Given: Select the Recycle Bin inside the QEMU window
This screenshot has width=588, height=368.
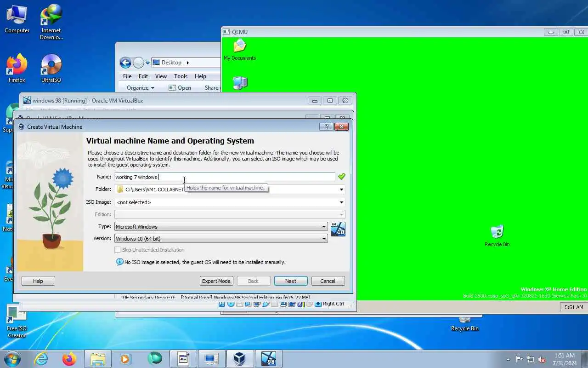Looking at the screenshot, I should (x=497, y=236).
